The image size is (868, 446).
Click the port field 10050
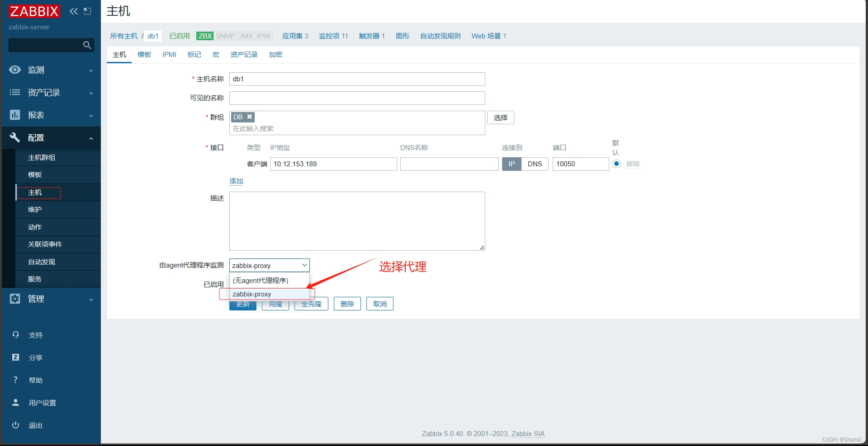pos(581,164)
